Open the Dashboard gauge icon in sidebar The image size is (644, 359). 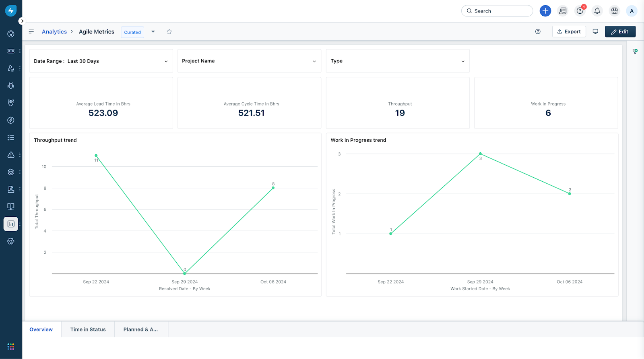tap(11, 34)
